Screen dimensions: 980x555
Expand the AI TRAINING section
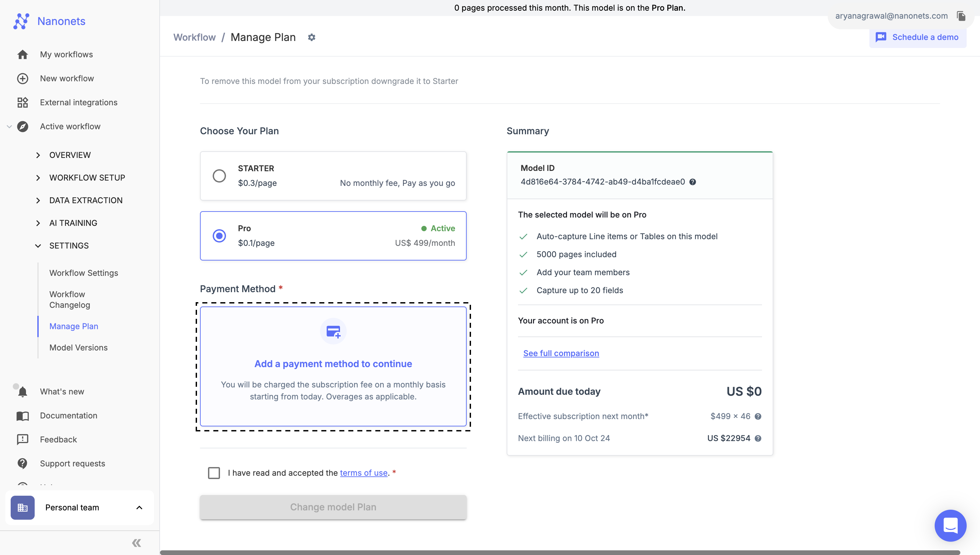[38, 224]
